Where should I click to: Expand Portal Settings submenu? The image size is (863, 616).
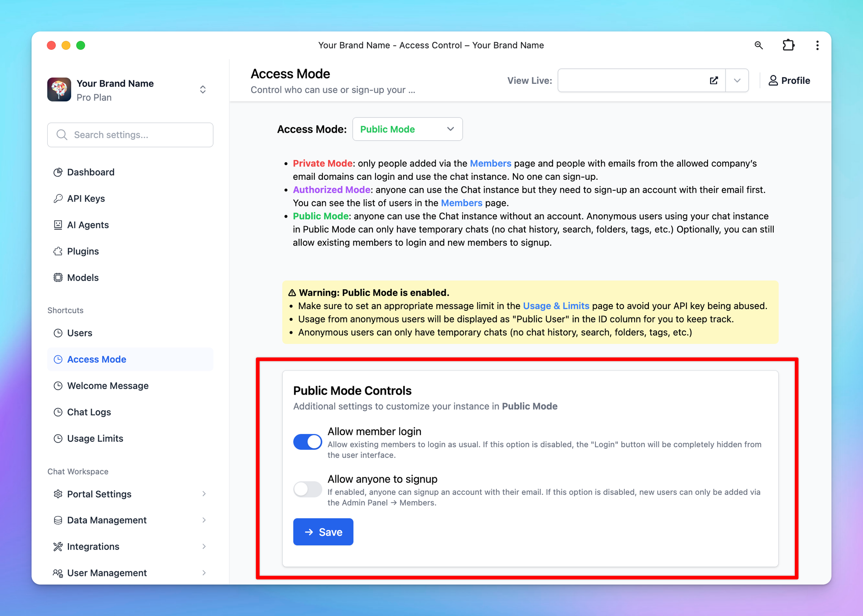point(204,494)
